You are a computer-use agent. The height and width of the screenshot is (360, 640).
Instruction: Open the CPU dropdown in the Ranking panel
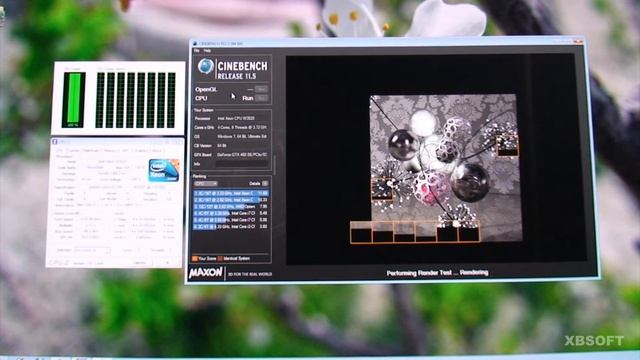coord(206,184)
